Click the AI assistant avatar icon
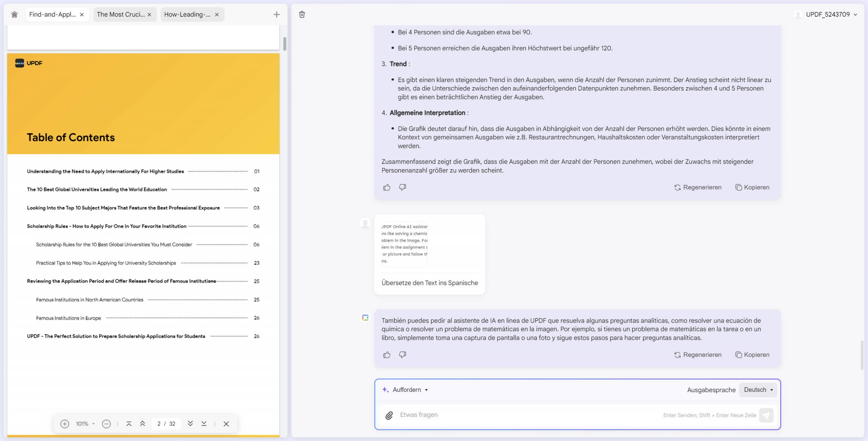868x441 pixels. [365, 318]
